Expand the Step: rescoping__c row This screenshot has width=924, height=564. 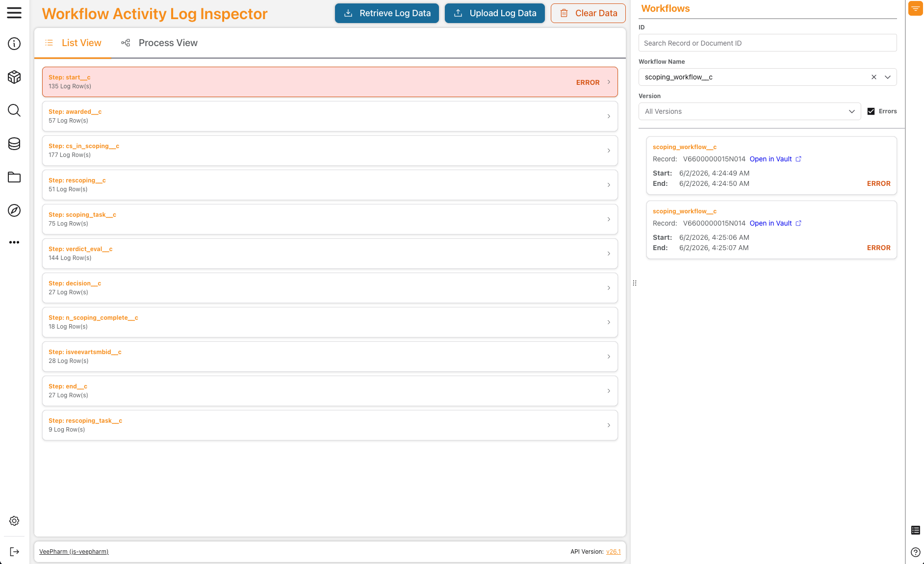tap(330, 185)
